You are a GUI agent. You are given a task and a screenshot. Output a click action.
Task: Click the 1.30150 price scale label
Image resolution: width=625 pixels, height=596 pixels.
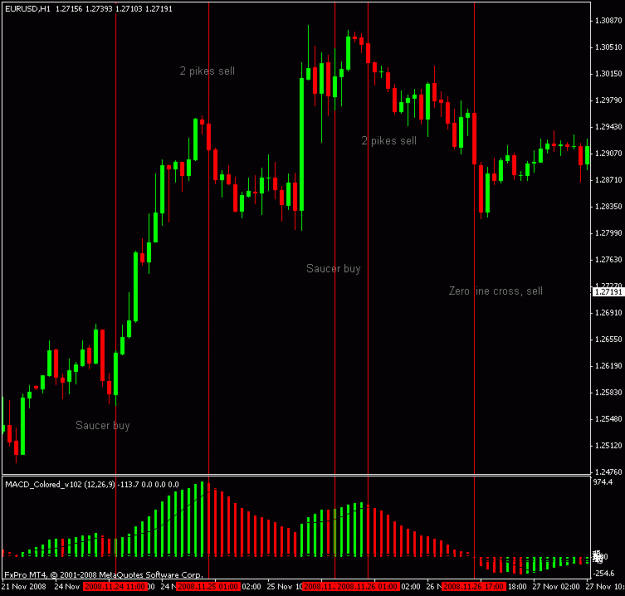click(608, 74)
